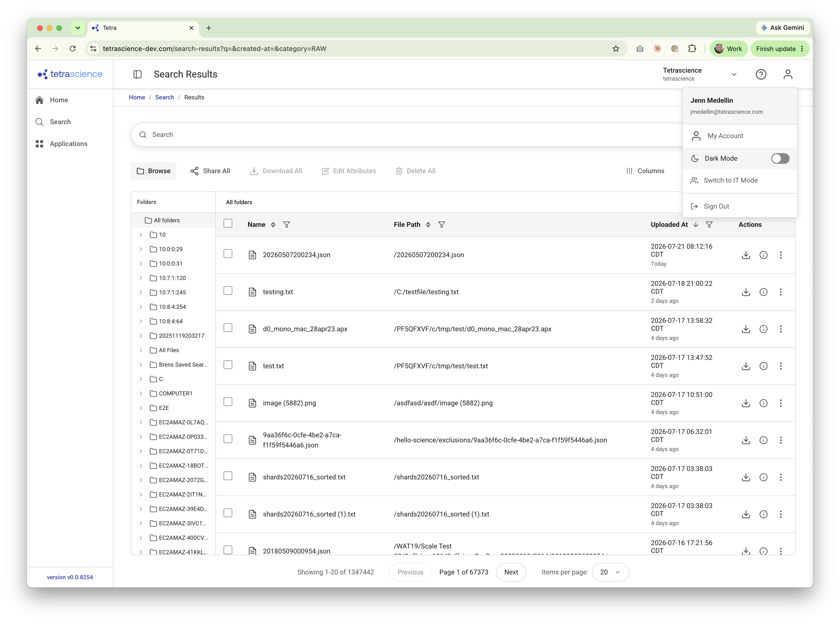Open the Items per page dropdown

(610, 572)
